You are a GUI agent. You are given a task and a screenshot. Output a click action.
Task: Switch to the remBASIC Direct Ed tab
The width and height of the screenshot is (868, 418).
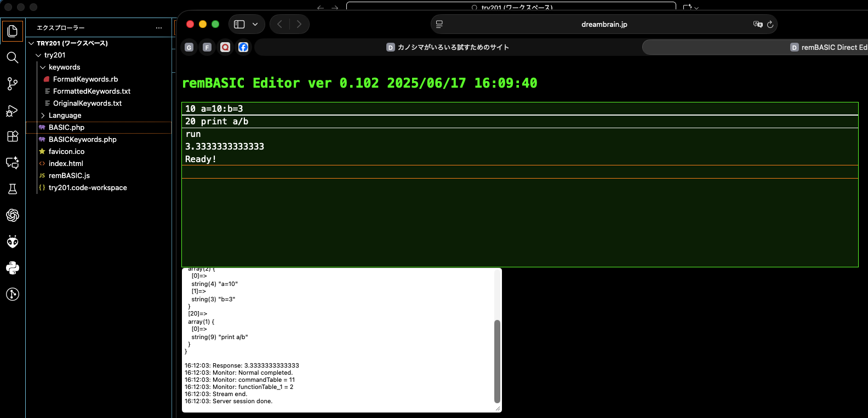[828, 47]
